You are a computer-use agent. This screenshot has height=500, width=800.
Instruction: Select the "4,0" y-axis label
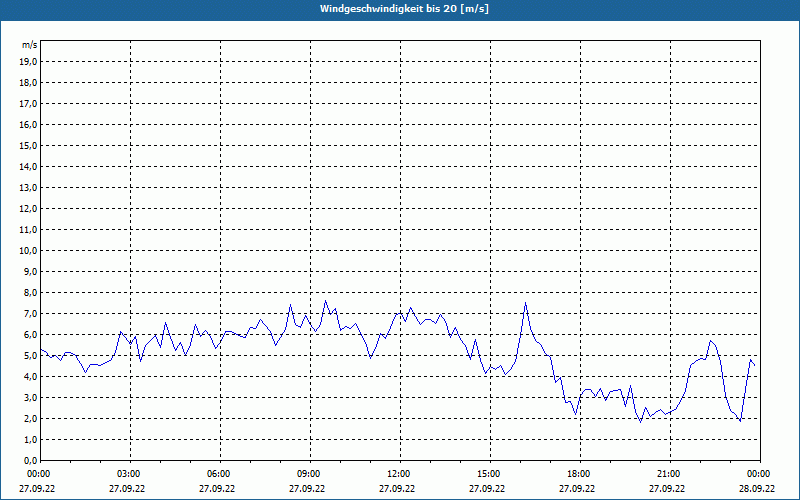[31, 377]
